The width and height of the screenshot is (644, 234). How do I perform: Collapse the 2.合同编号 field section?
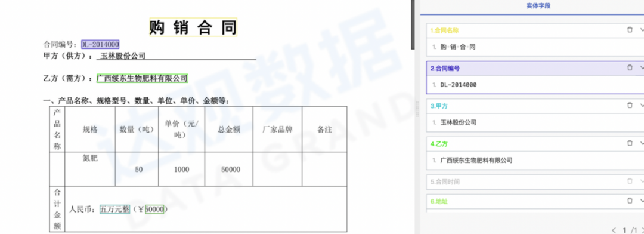pos(642,68)
